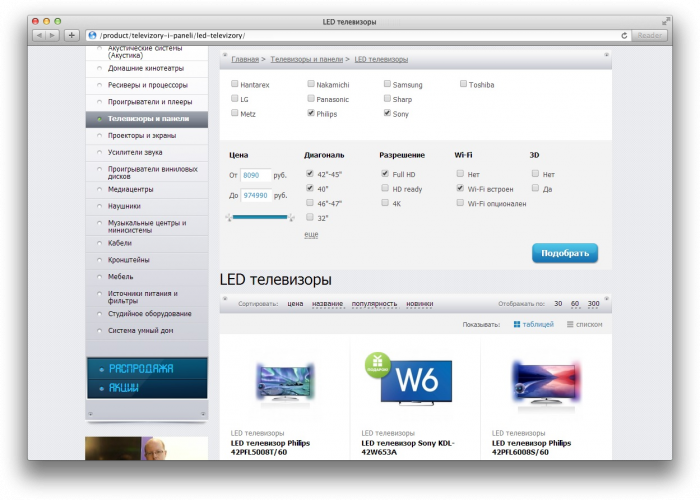Uncheck the Philips brand checkbox
700x500 pixels.
[x=311, y=113]
